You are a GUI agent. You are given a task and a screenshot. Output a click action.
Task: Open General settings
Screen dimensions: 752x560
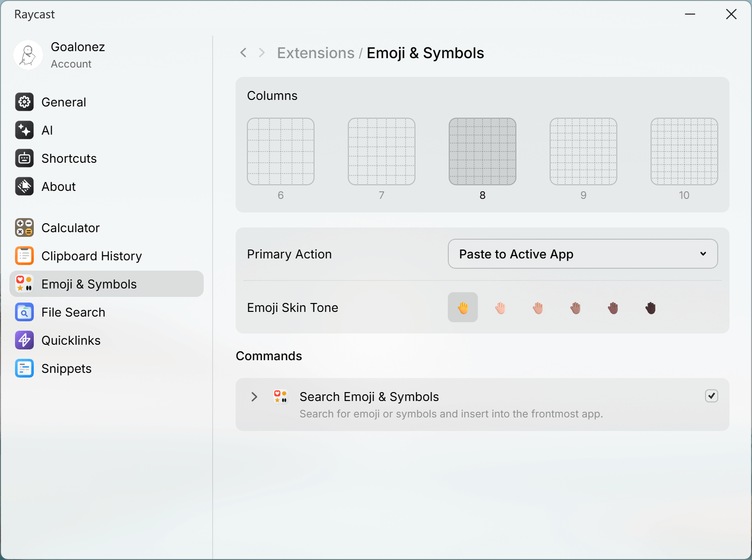tap(107, 102)
